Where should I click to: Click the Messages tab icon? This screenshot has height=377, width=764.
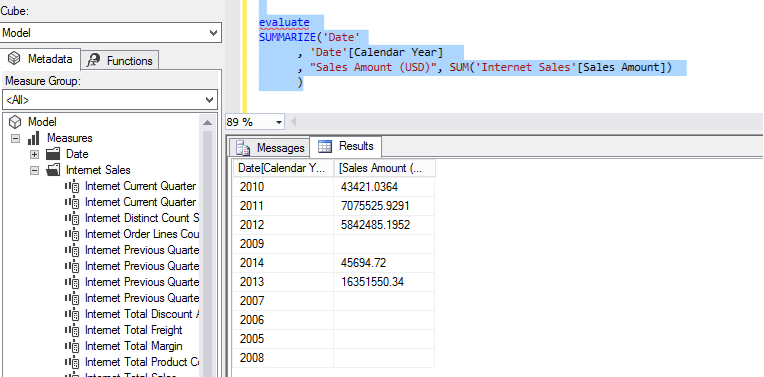244,147
